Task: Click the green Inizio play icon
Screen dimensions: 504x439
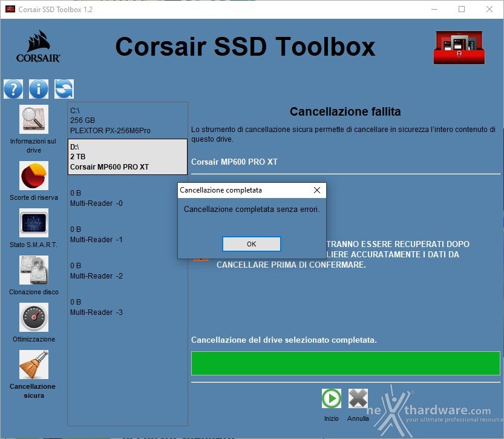Action: (x=332, y=398)
